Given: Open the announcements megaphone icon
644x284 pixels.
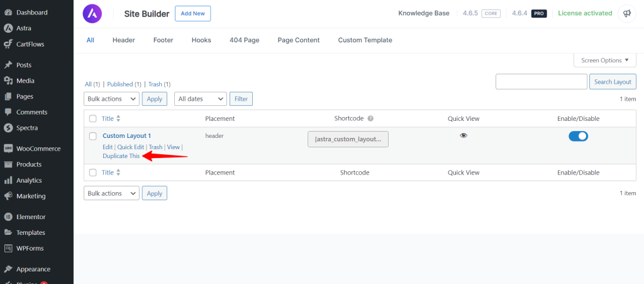Looking at the screenshot, I should 627,14.
